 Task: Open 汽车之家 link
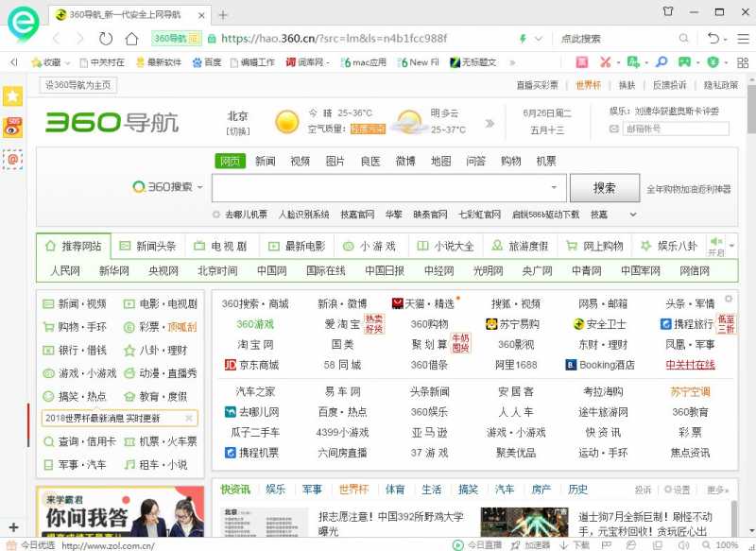coord(255,391)
